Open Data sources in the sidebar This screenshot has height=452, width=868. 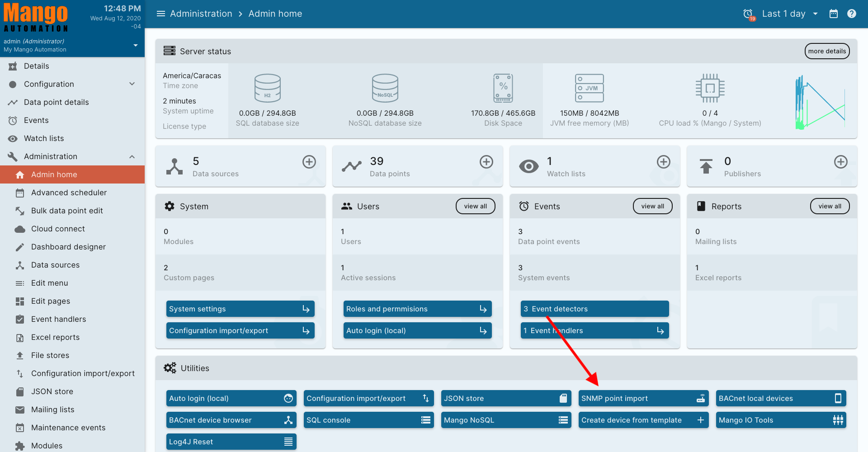pyautogui.click(x=72, y=265)
